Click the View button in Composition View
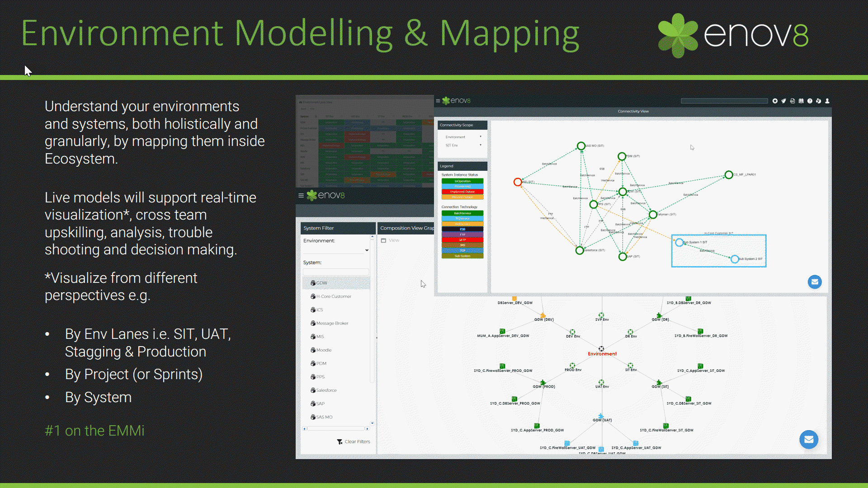Image resolution: width=868 pixels, height=488 pixels. click(390, 240)
